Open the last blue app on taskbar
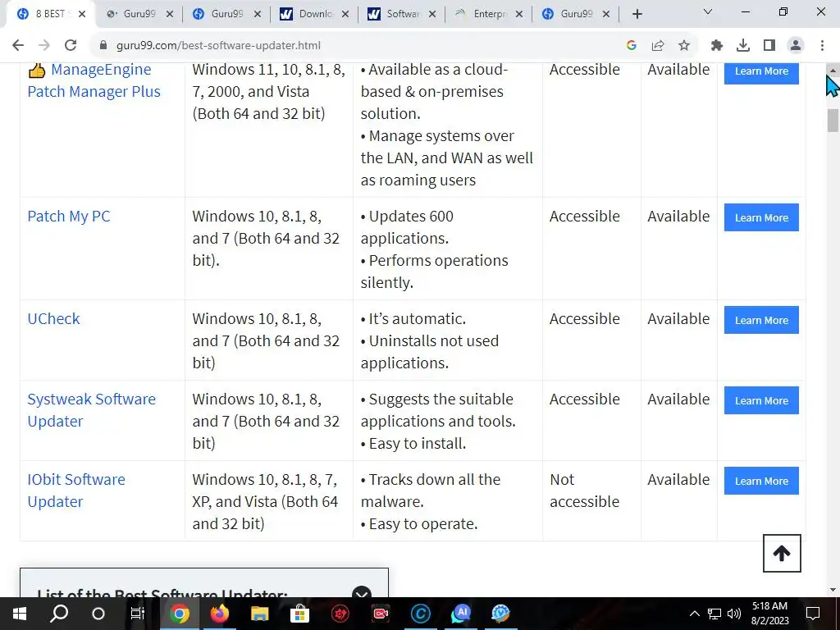840x630 pixels. click(x=501, y=614)
